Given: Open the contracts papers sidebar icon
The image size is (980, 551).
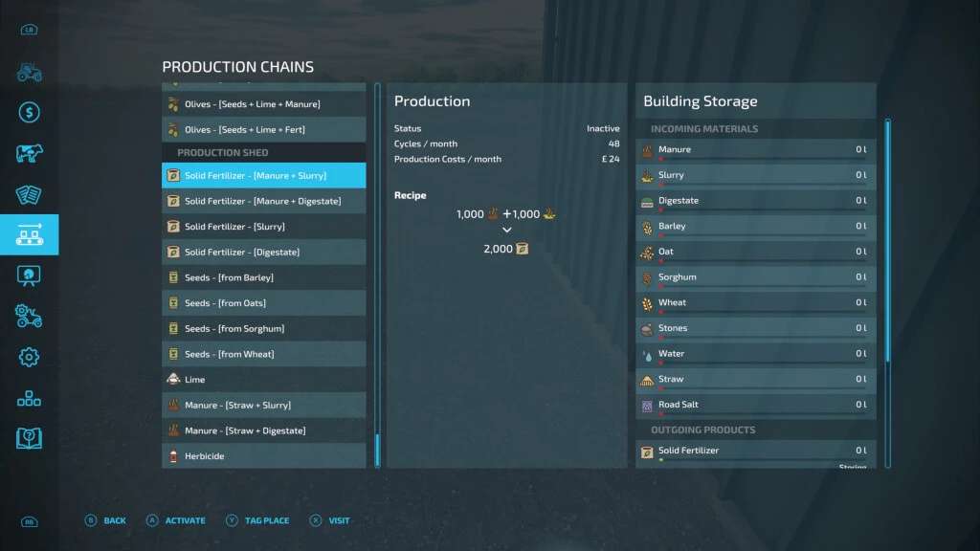Looking at the screenshot, I should coord(29,194).
